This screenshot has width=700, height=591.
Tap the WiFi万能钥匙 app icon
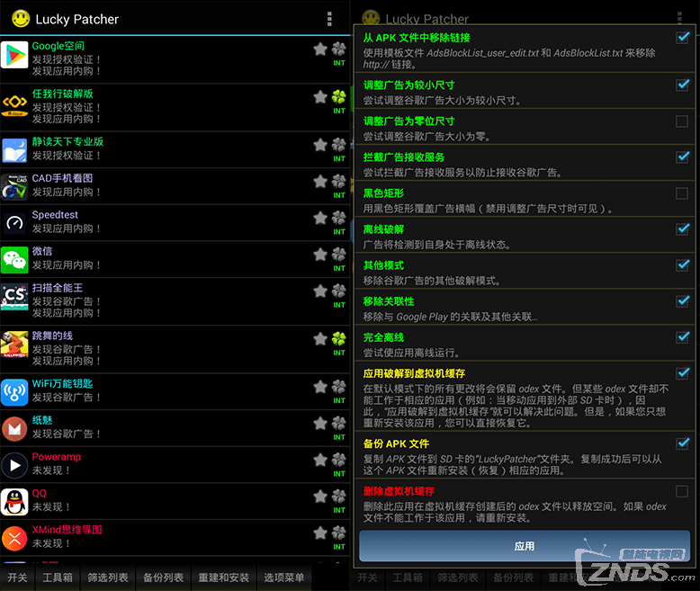pos(14,392)
